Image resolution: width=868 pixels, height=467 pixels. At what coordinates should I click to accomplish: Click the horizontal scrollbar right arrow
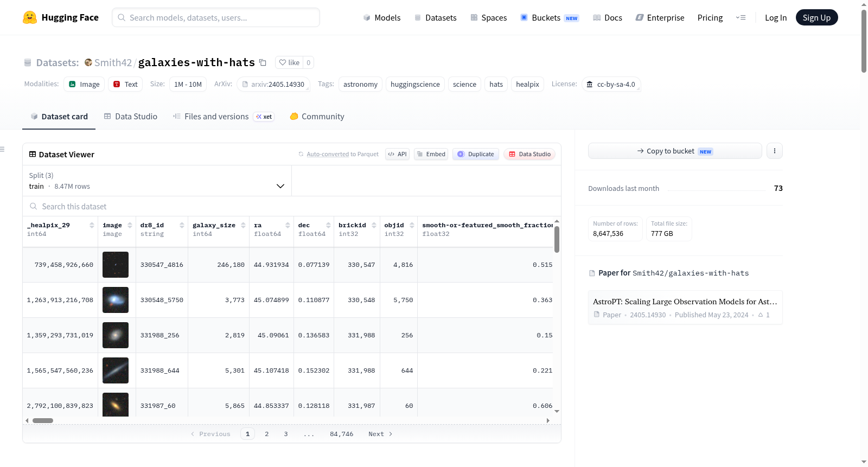coord(548,420)
